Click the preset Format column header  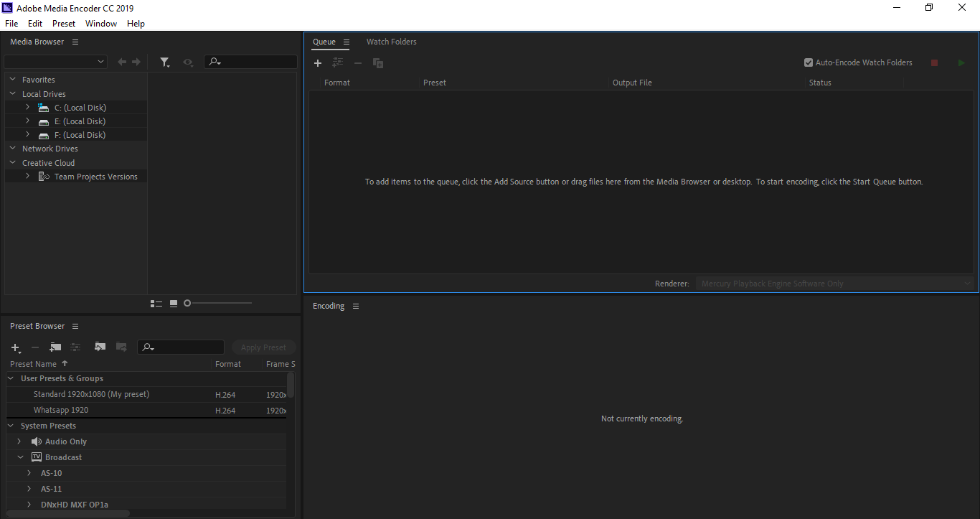(228, 364)
